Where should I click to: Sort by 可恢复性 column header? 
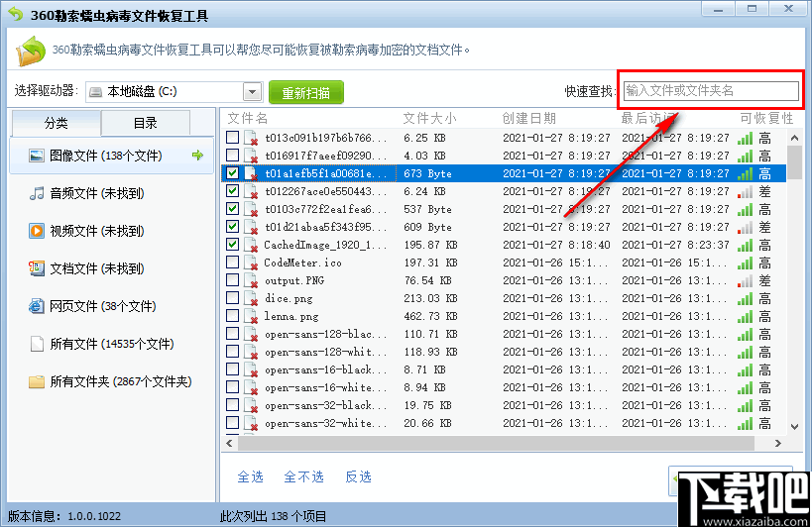766,119
